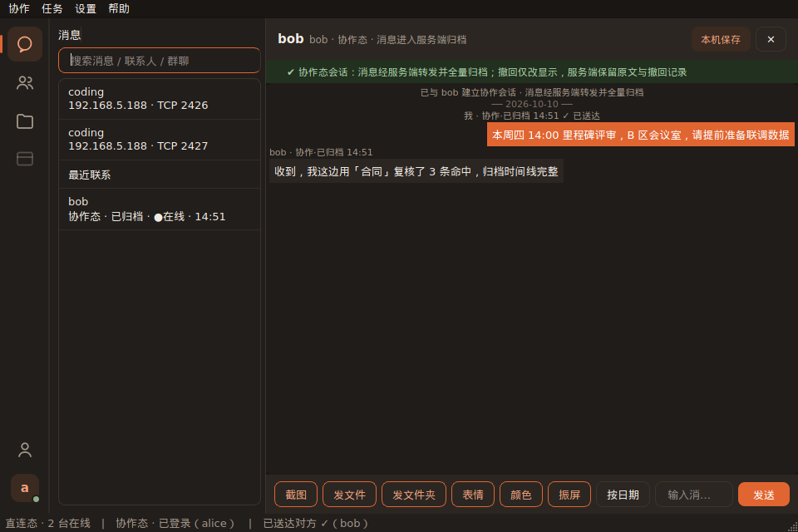Click status bar 协作态 · 已登录 (alice)

[175, 524]
